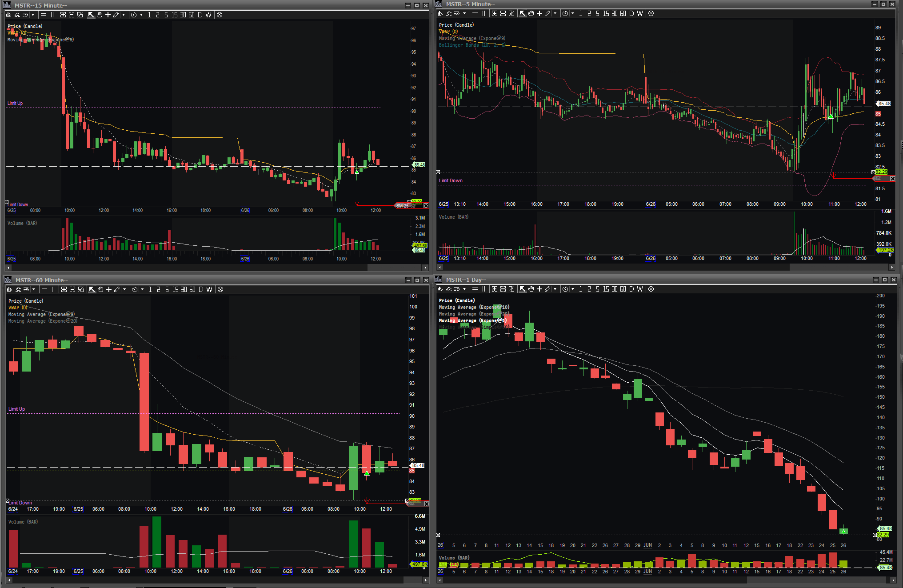
Task: Select hand pan tool in 15 Minute chart
Action: click(100, 15)
